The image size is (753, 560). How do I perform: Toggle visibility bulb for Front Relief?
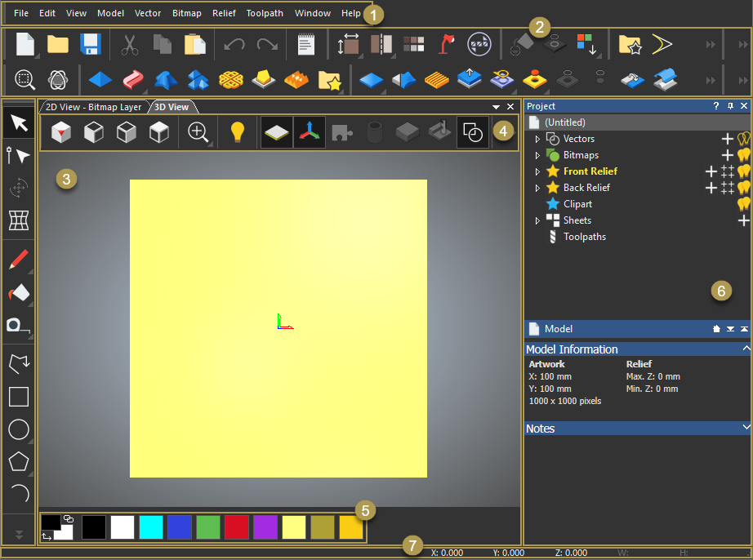point(743,171)
